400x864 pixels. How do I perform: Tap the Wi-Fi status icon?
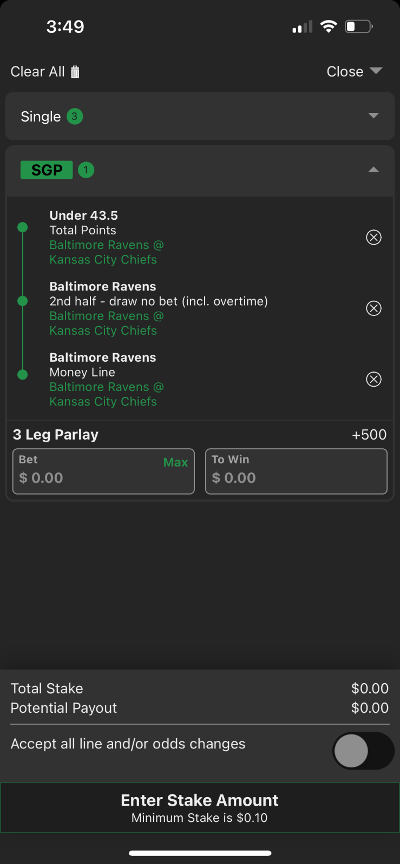[x=328, y=26]
